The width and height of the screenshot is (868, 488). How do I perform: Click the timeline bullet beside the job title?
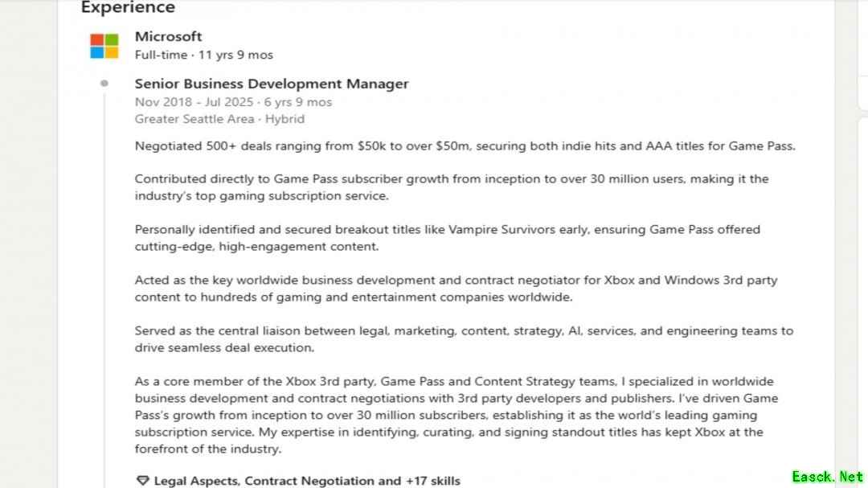[x=105, y=83]
